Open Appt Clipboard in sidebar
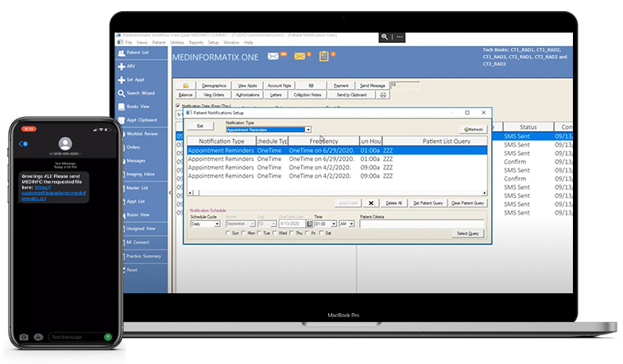Image resolution: width=623 pixels, height=364 pixels. 137,120
